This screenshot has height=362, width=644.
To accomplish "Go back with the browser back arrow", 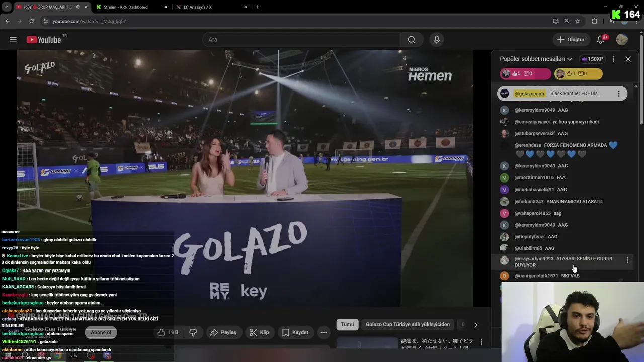I will [8, 21].
